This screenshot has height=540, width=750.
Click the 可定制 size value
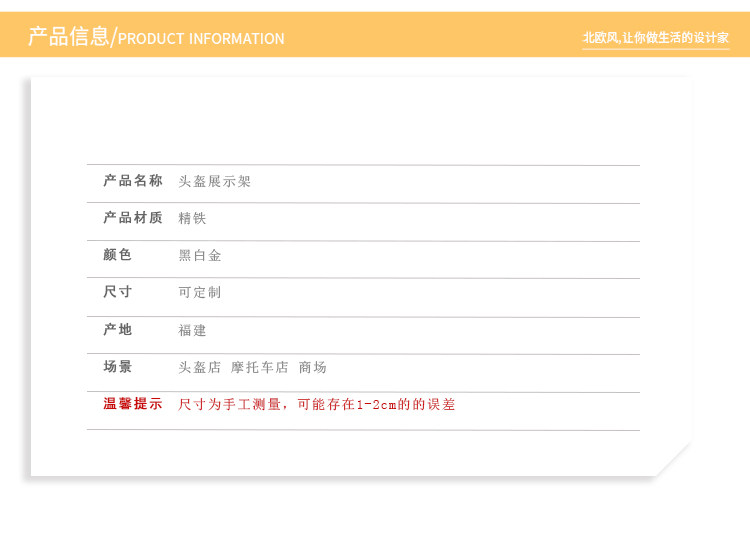199,292
